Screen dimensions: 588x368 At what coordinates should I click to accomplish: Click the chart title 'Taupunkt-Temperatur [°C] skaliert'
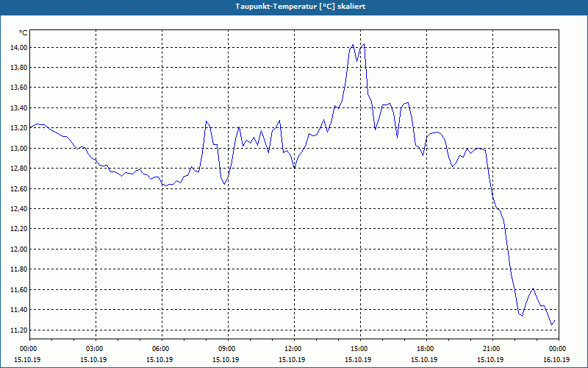click(x=301, y=7)
